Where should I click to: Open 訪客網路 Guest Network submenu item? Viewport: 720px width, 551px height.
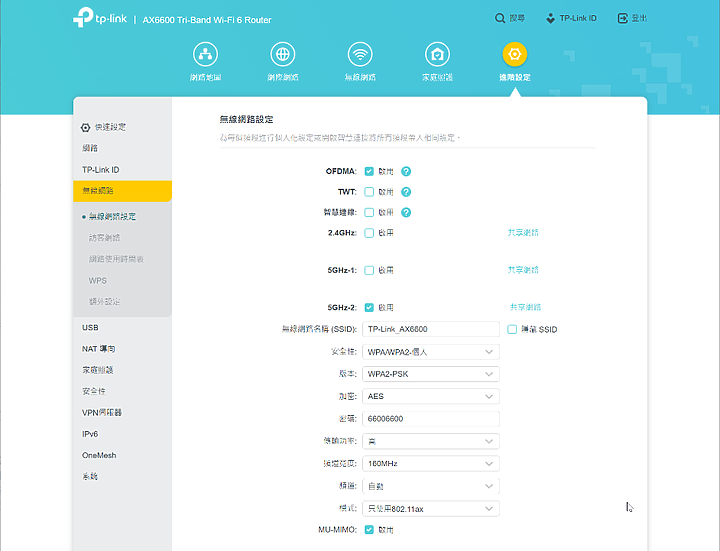pos(104,238)
